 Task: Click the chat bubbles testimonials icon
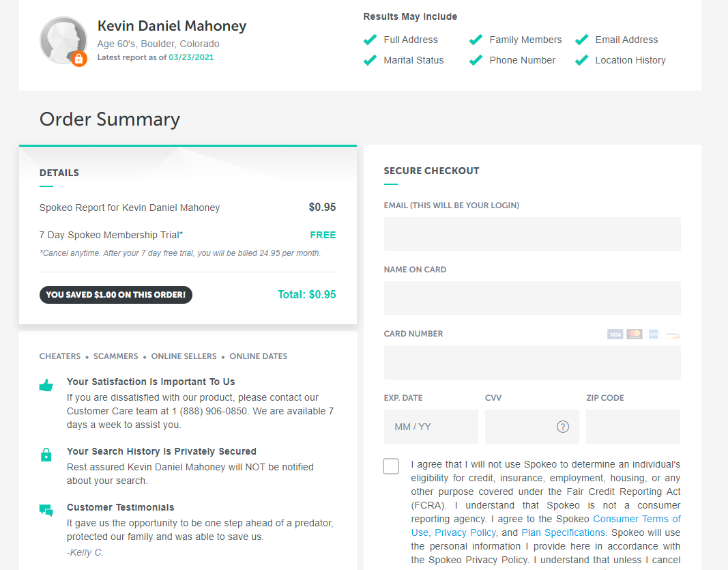coord(46,511)
